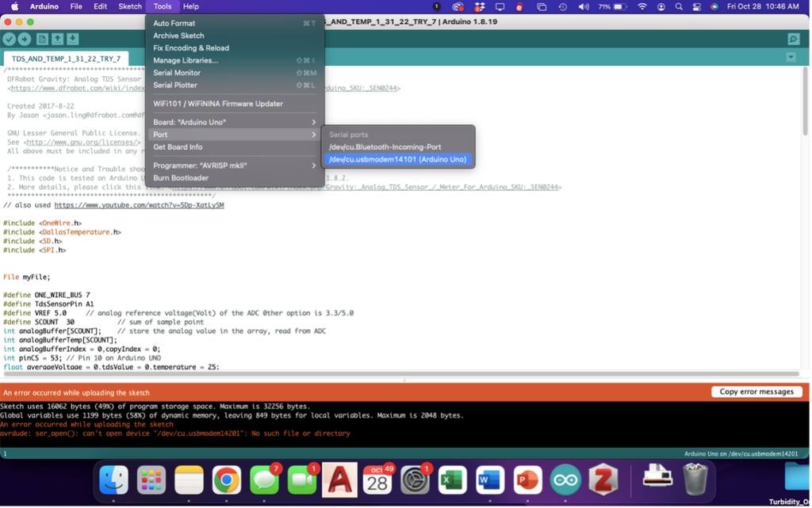Open the Trash in the Dock
This screenshot has width=812, height=508.
pyautogui.click(x=695, y=479)
